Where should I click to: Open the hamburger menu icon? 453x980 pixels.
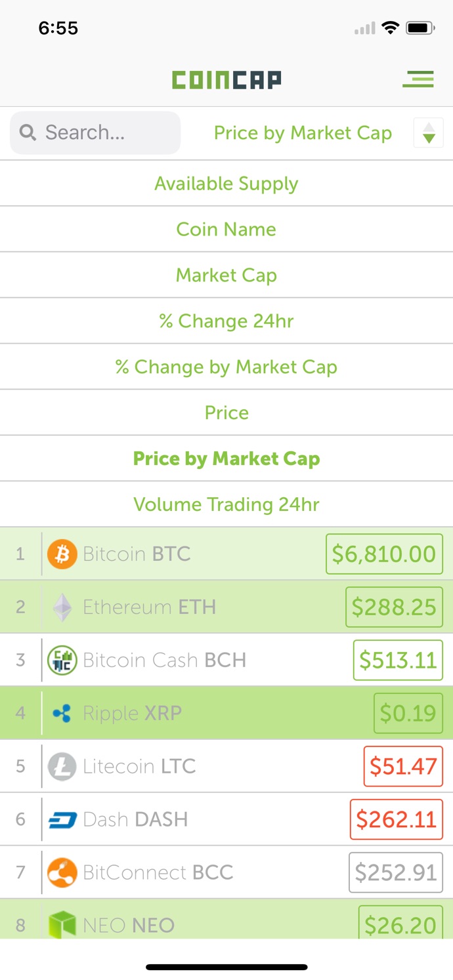tap(418, 79)
